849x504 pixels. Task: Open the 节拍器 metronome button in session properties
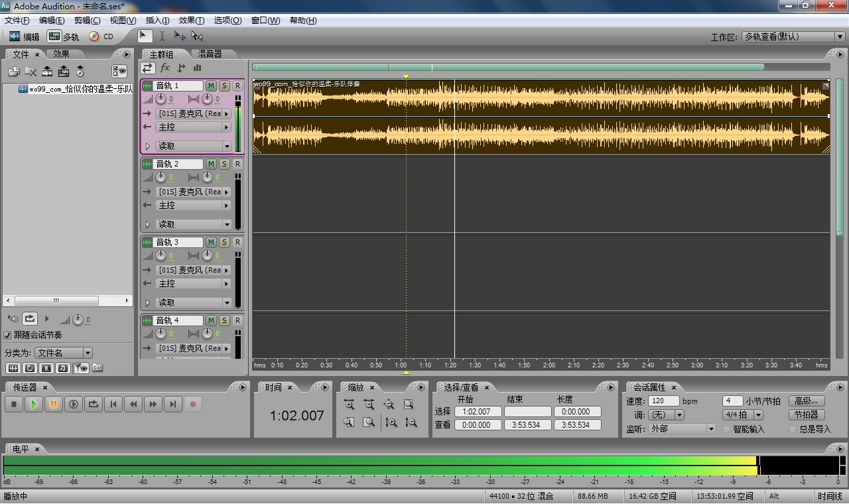(807, 415)
